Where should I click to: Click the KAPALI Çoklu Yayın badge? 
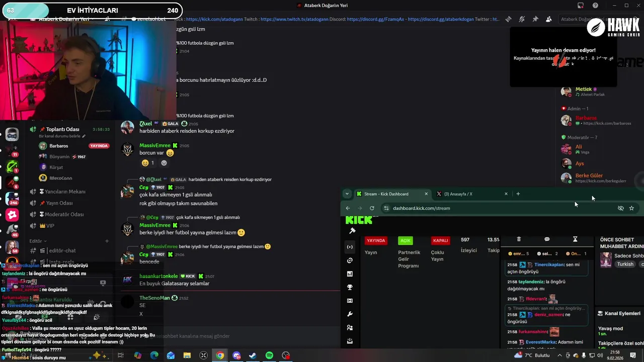(x=440, y=240)
